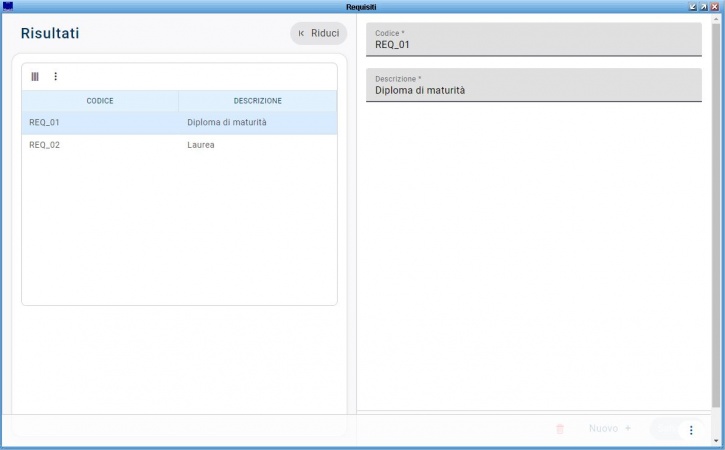Viewport: 725px width, 450px height.
Task: Sort by the CODICE column header
Action: tap(100, 101)
